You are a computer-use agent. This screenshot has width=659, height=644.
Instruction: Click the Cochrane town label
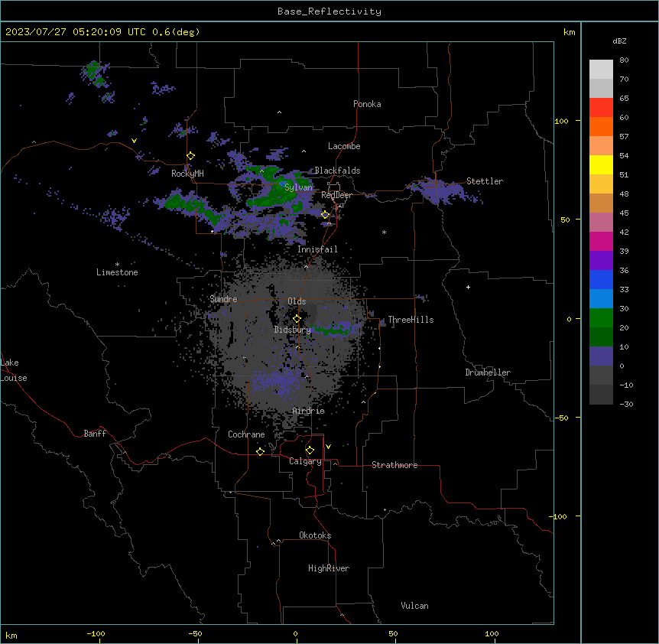[x=246, y=434]
